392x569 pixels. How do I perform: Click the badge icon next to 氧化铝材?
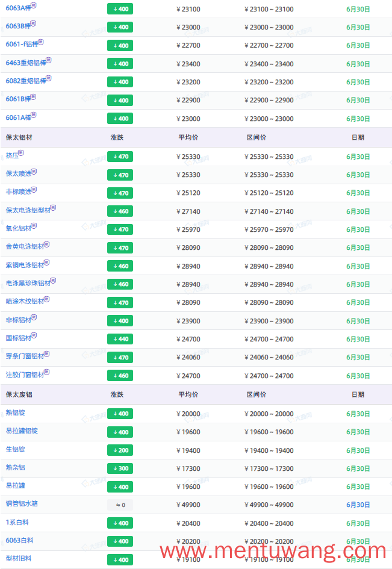(34, 226)
